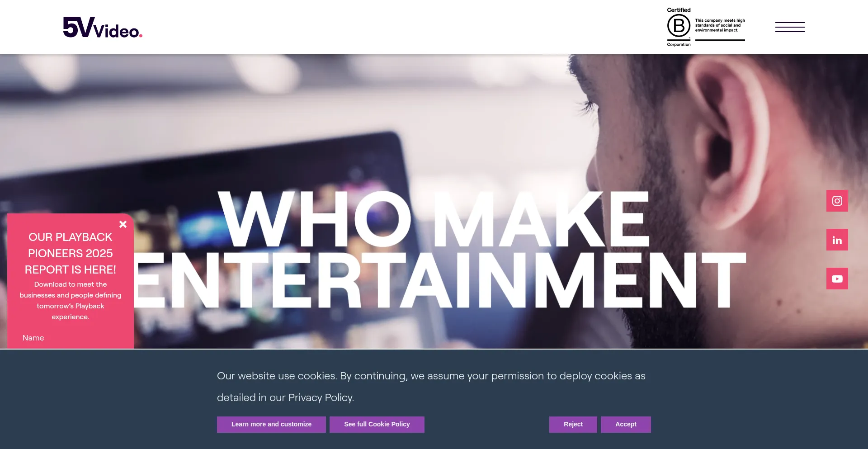
Task: Click the Download to meet description text
Action: pos(71,301)
